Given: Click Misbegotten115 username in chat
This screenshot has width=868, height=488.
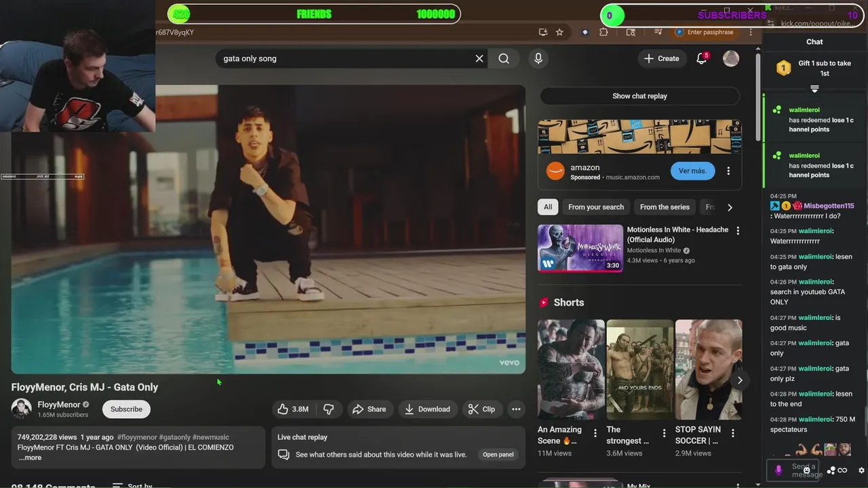Looking at the screenshot, I should [x=829, y=205].
